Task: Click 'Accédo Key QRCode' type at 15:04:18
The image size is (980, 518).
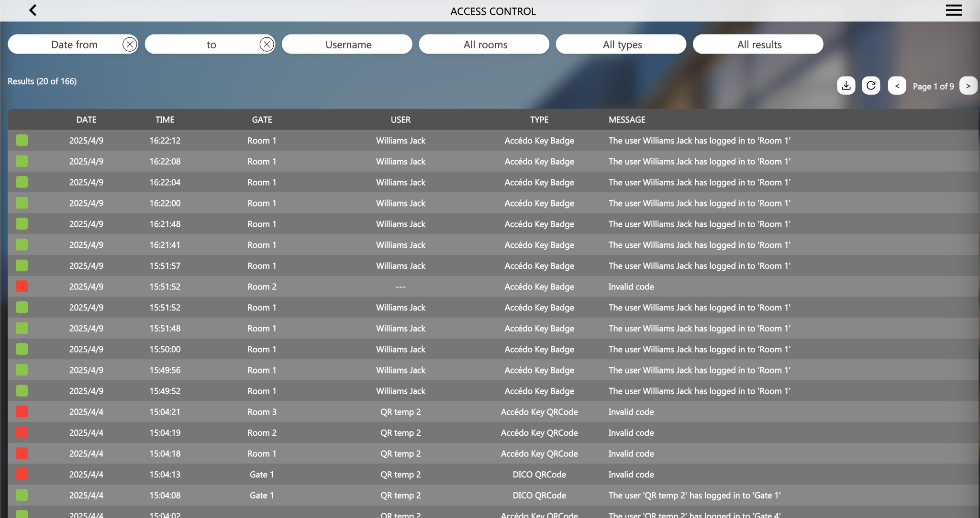Action: tap(539, 453)
